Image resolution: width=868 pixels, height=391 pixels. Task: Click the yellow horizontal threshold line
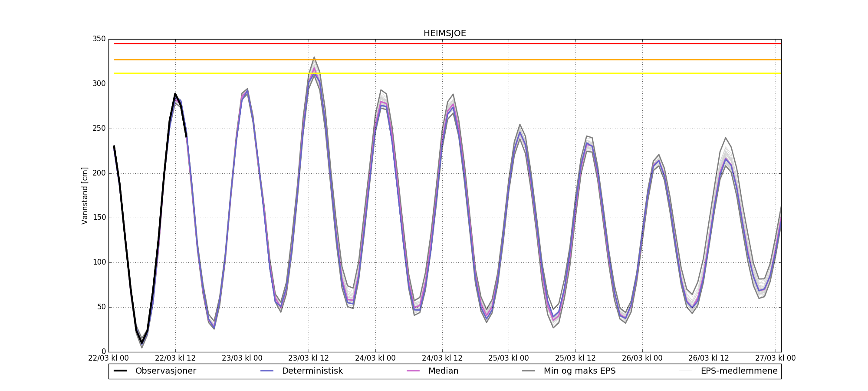coord(447,73)
